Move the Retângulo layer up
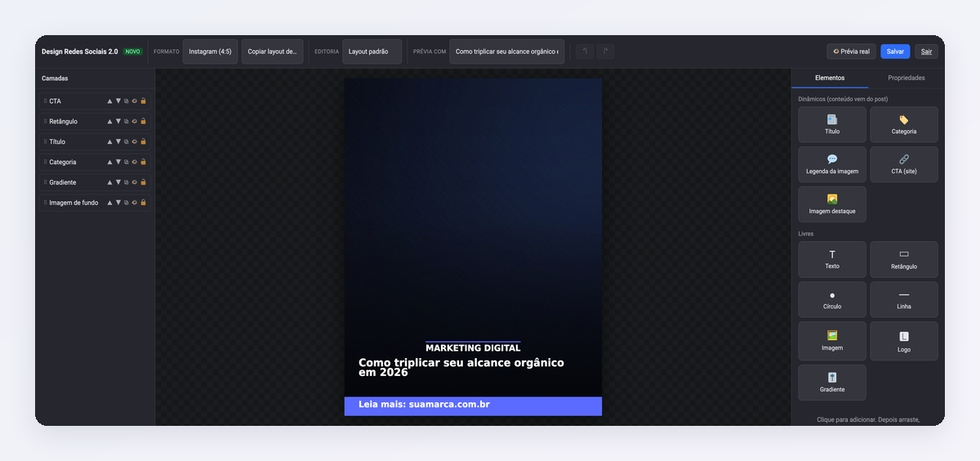 click(109, 121)
